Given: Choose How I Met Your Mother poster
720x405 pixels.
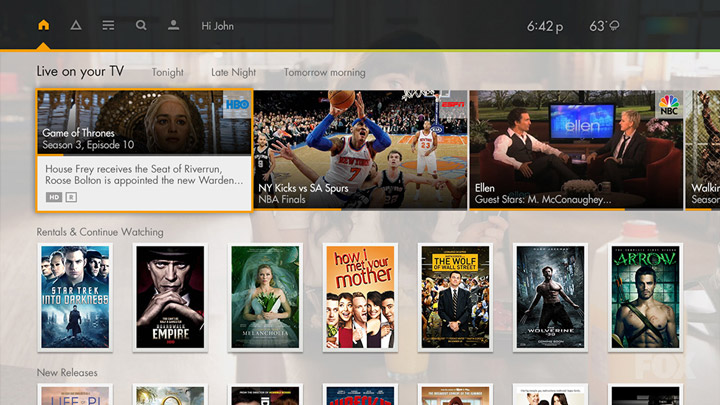Looking at the screenshot, I should tap(359, 297).
